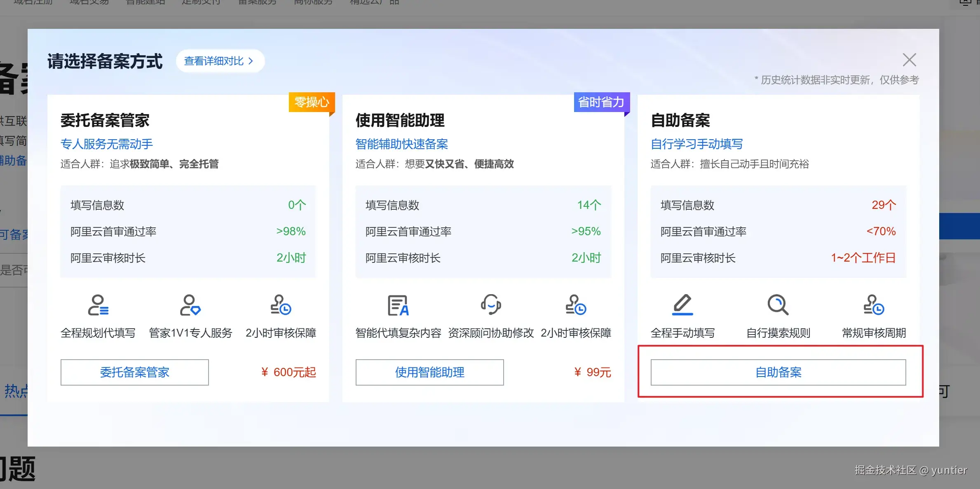Viewport: 980px width, 489px height.
Task: Click the 省时省力 badge on middle card
Action: pyautogui.click(x=601, y=103)
